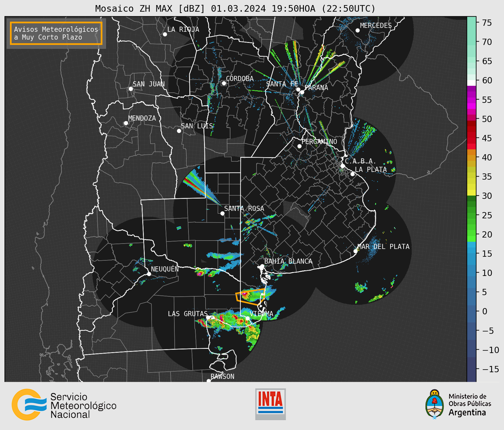Viewport: 504px width, 430px height.
Task: Click the orange warning polygon near Viedma
Action: 250,297
